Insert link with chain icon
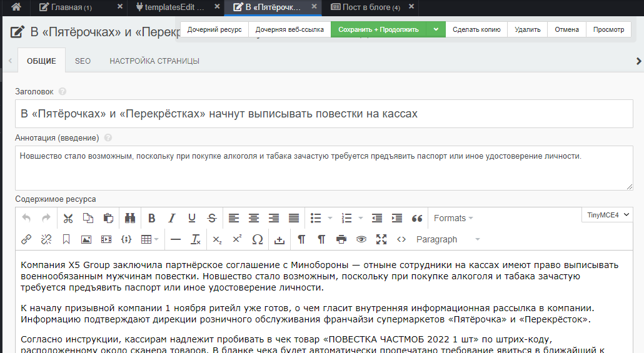Viewport: 644px width, 353px height. pos(26,239)
